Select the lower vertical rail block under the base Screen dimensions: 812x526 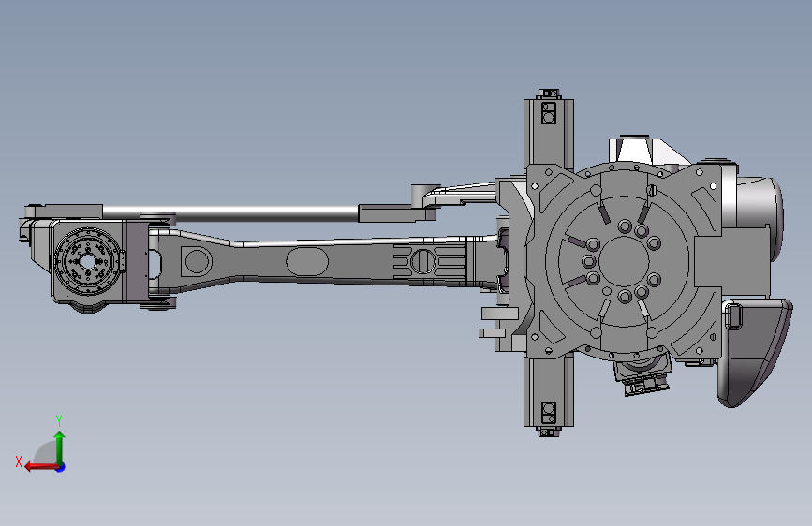pyautogui.click(x=549, y=391)
